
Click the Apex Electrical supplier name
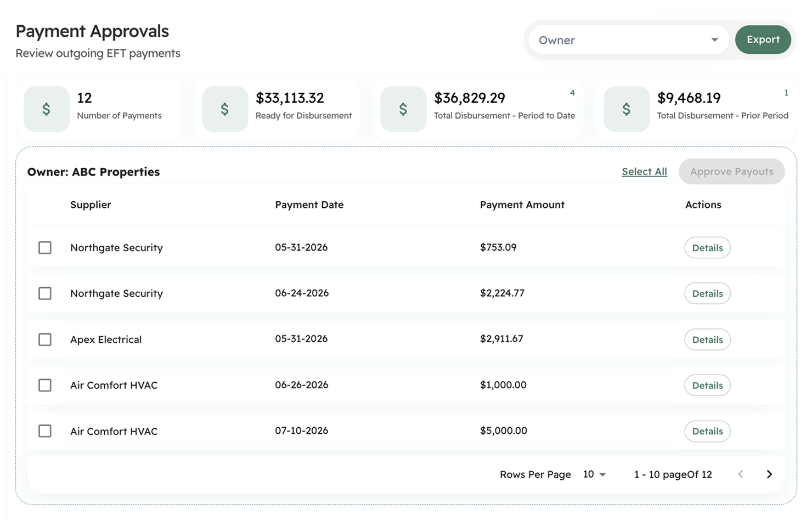(x=106, y=339)
